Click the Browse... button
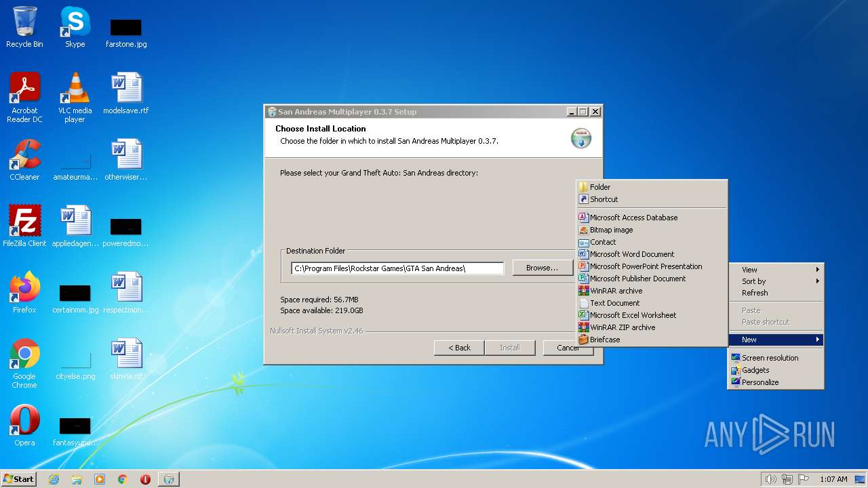The height and width of the screenshot is (488, 868). click(542, 268)
